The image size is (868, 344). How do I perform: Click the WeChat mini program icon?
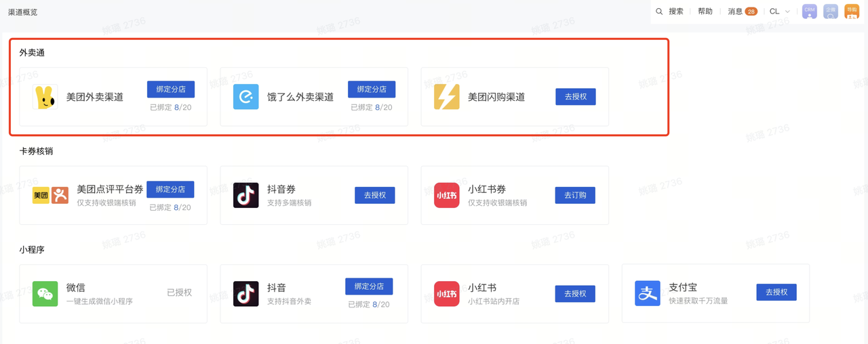(45, 294)
